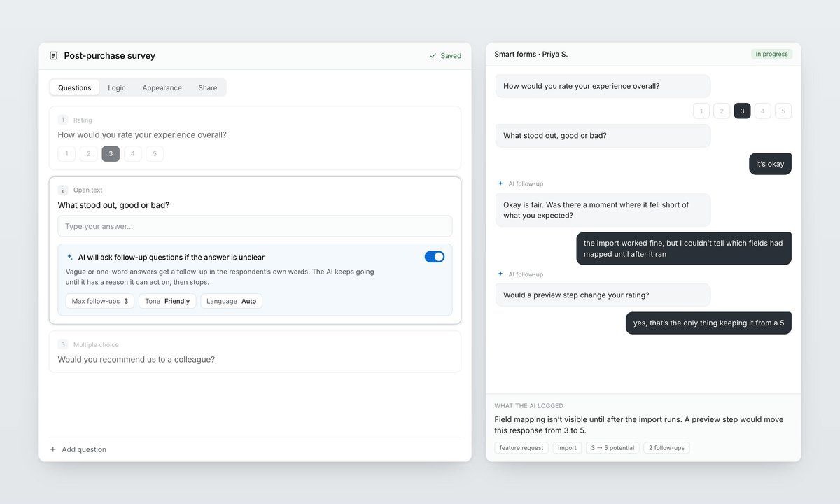Click the 'Vague or one-word answers' description text
Viewport: 840px width, 504px height.
coord(220,276)
